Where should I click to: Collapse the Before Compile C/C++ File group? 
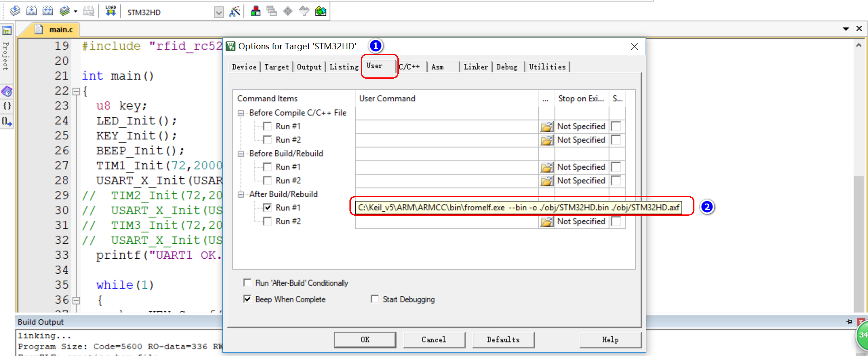(241, 113)
